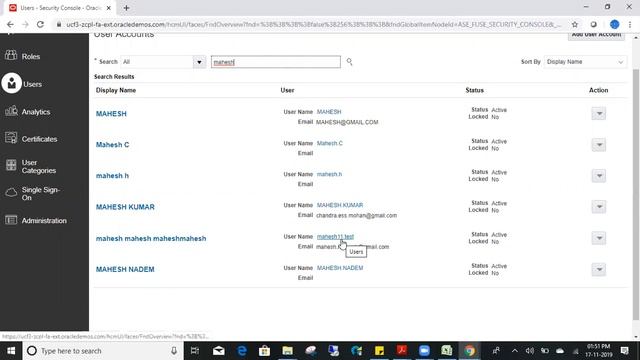Image resolution: width=640 pixels, height=360 pixels.
Task: Switch to Chrome on the taskbar
Action: (469, 351)
